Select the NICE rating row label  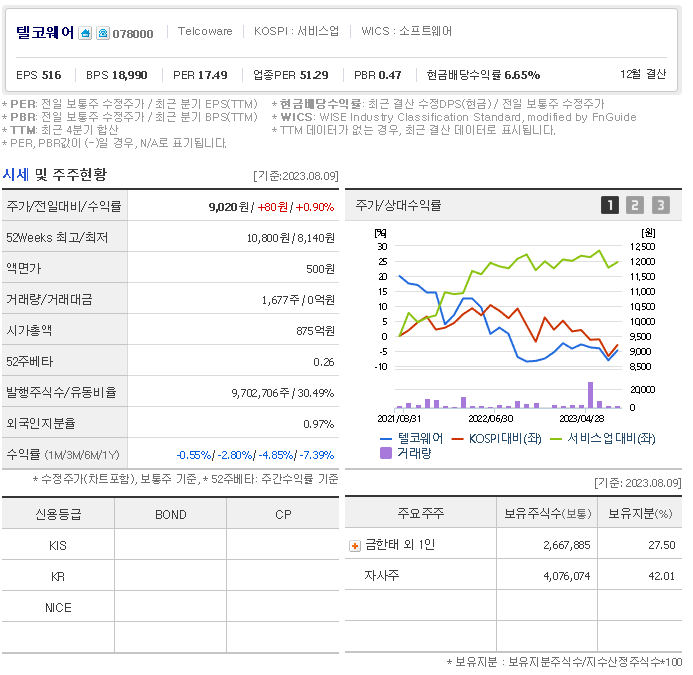(58, 607)
